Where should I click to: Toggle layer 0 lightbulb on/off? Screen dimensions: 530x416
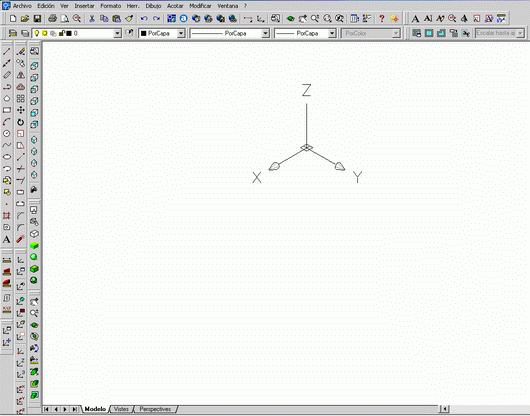click(37, 33)
